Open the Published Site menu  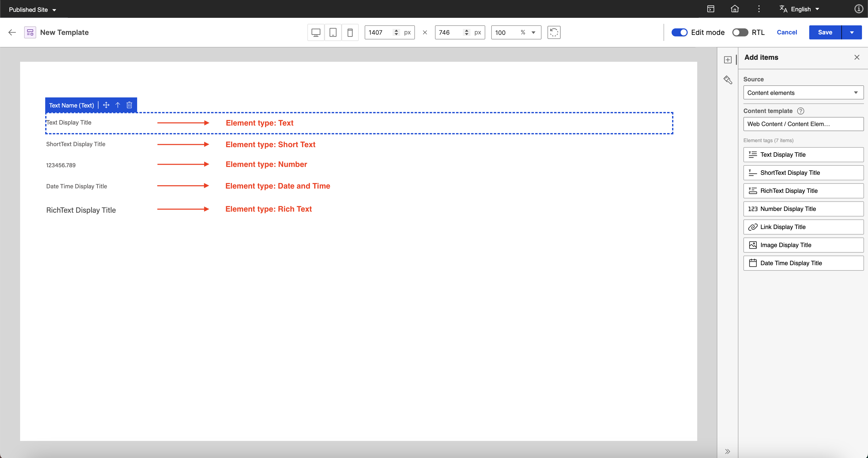pos(32,10)
